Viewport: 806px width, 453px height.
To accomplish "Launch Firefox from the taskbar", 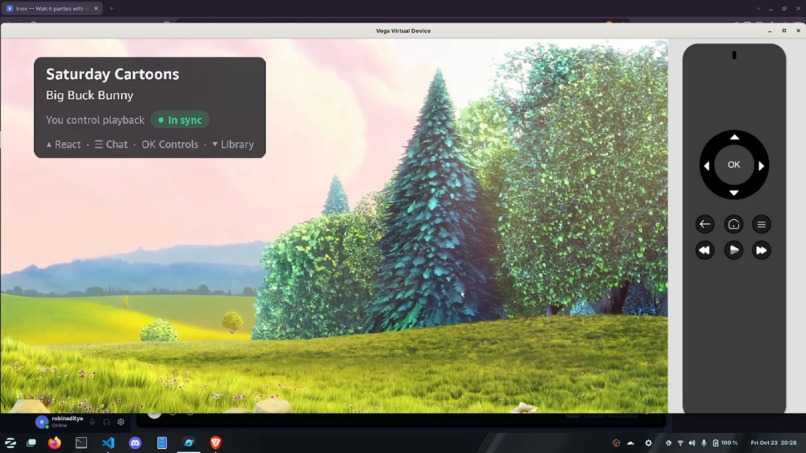I will click(54, 443).
